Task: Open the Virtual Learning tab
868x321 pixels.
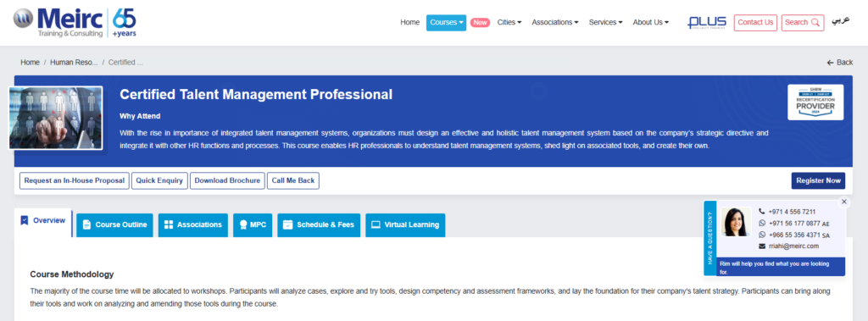Action: click(x=405, y=224)
